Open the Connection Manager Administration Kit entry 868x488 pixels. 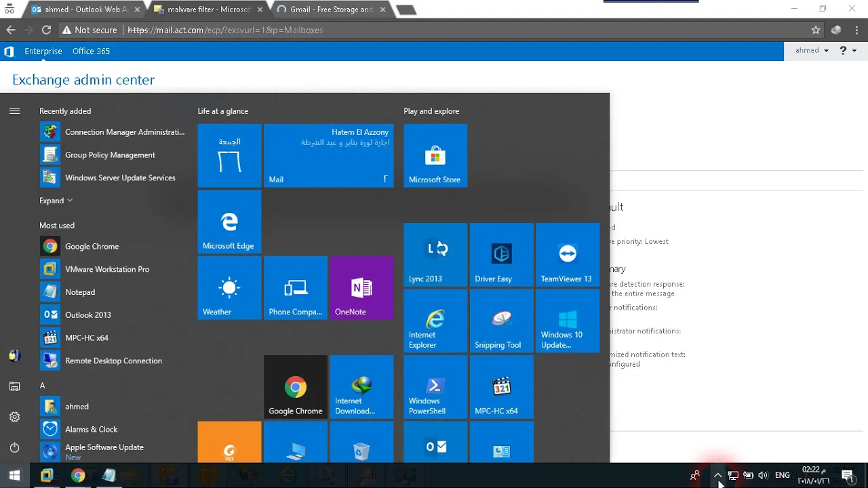click(x=113, y=132)
